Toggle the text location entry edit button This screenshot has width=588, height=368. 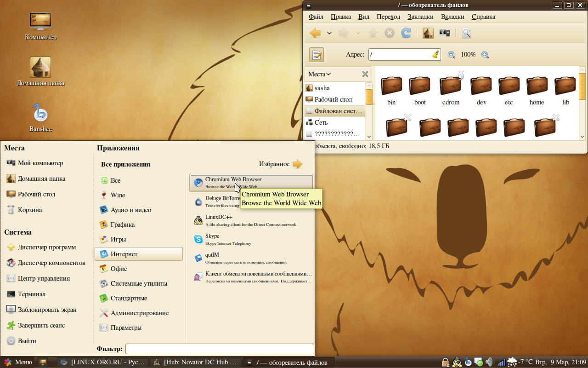click(x=317, y=55)
